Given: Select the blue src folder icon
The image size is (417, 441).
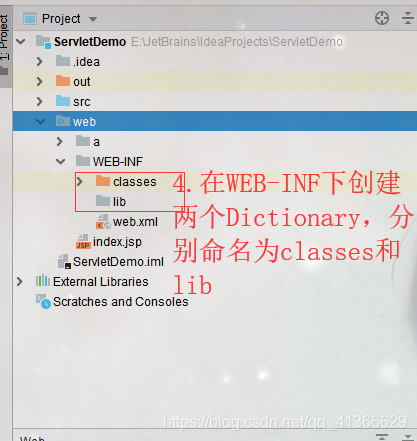Looking at the screenshot, I should pos(63,101).
